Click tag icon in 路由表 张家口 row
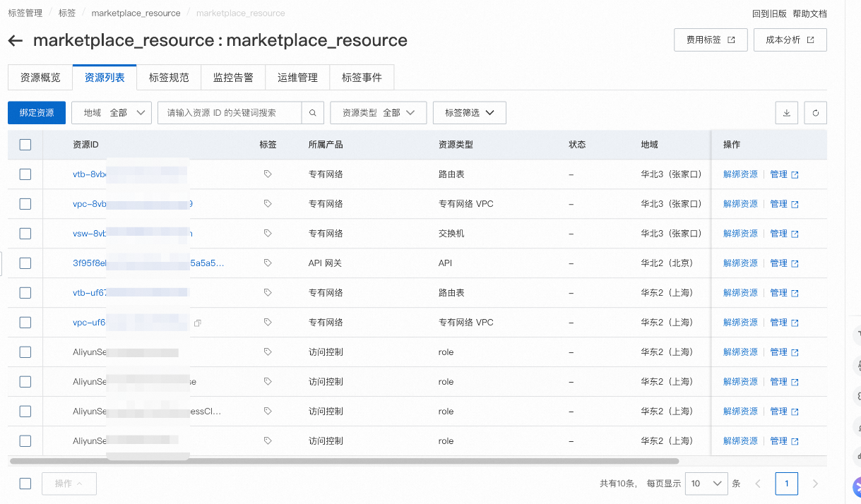Viewport: 861px width, 504px height. [268, 174]
